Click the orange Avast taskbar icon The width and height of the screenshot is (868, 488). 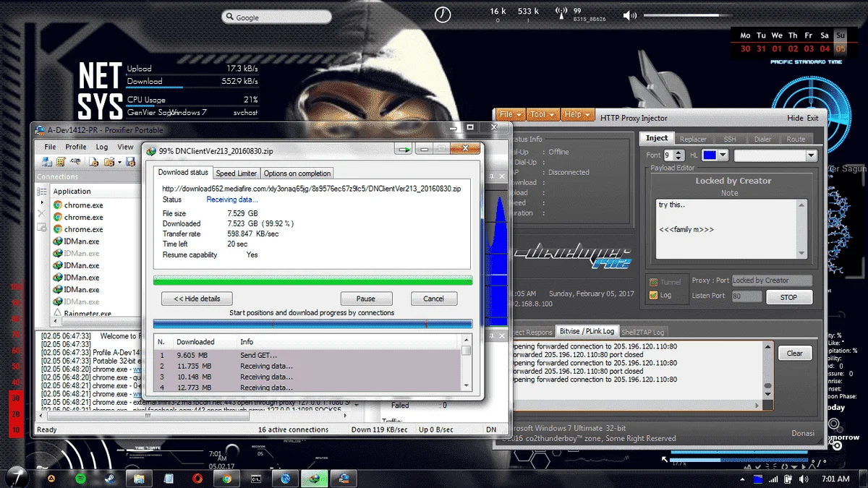tap(51, 479)
